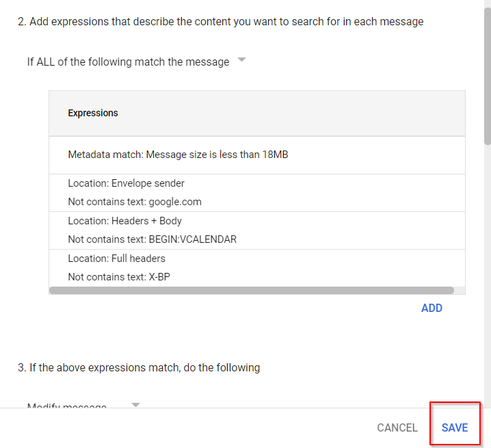Click 'Not contains text: google.com' entry
Screen dimensions: 491x448
pyautogui.click(x=135, y=202)
